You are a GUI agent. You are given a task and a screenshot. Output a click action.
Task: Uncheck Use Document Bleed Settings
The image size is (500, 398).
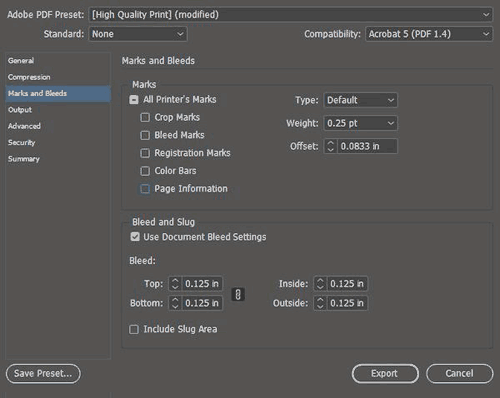click(x=135, y=237)
